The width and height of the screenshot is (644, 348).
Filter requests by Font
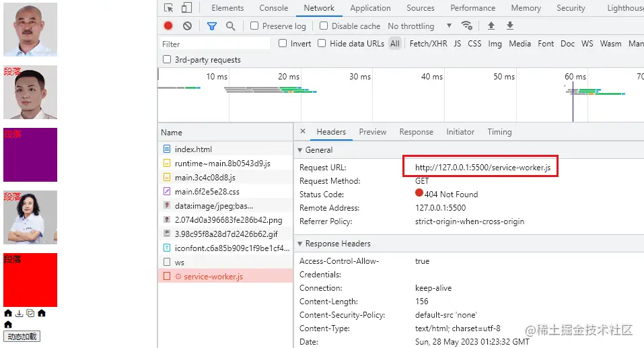[x=546, y=44]
